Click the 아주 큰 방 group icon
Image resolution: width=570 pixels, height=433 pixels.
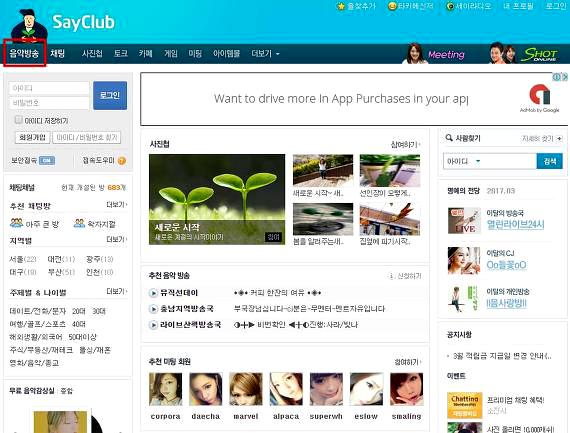click(16, 223)
